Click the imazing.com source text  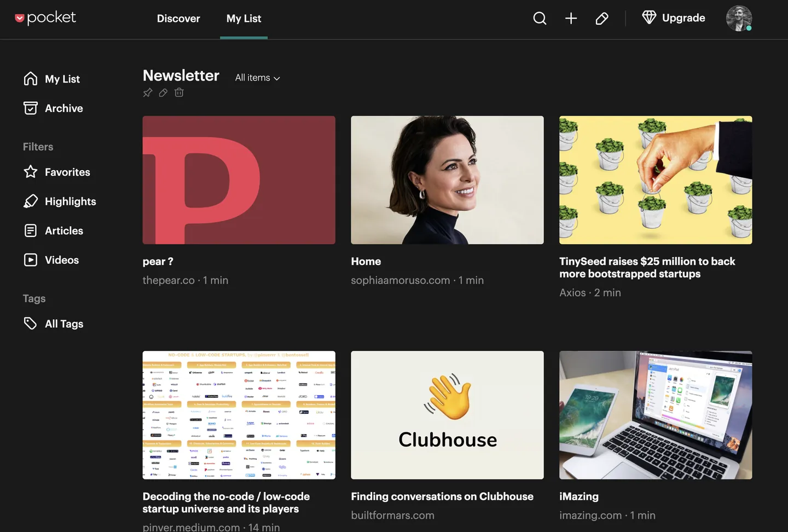tap(590, 516)
